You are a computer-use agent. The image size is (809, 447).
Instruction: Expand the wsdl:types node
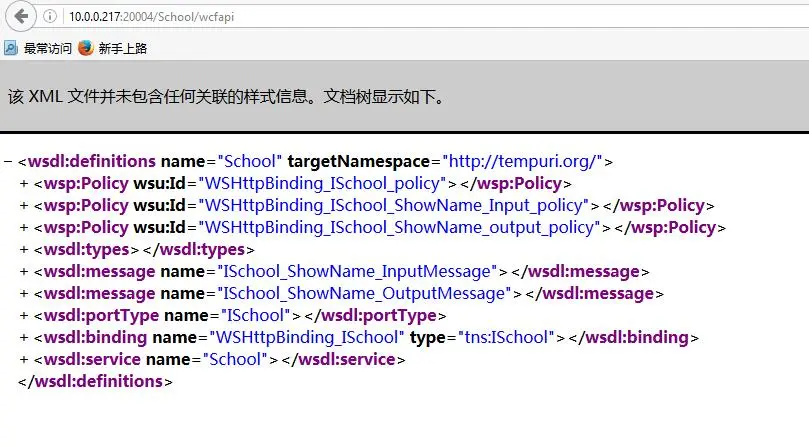(x=24, y=250)
